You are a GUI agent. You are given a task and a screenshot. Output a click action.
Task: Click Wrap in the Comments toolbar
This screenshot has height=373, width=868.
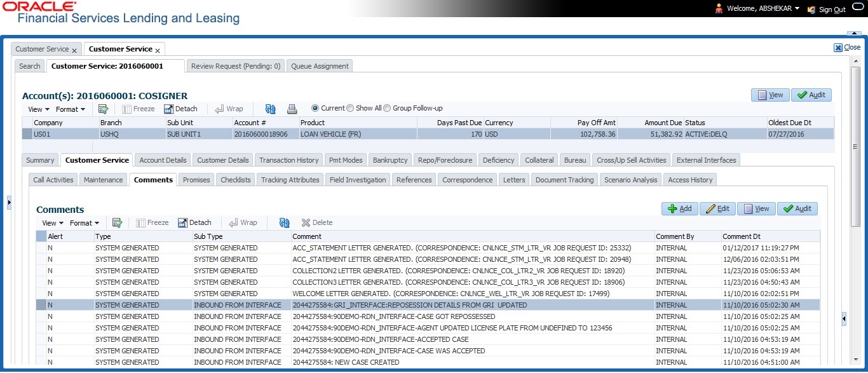click(x=243, y=222)
